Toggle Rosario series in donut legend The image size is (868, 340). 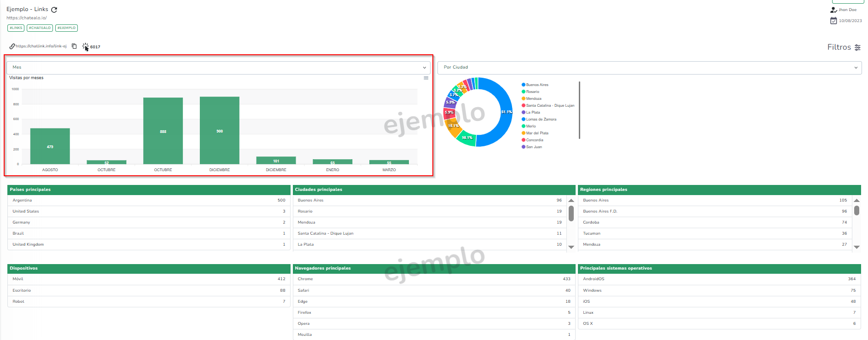[532, 92]
